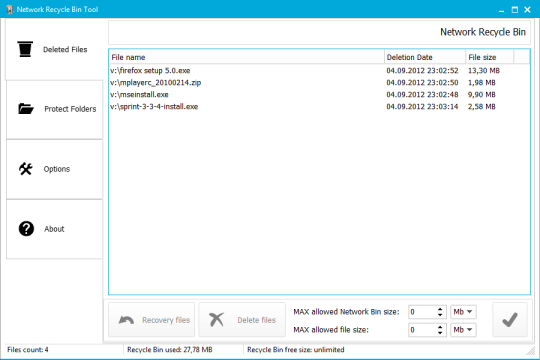540x360 pixels.
Task: Select v:\sprint-3-3-4-install.exe row
Action: 319,106
